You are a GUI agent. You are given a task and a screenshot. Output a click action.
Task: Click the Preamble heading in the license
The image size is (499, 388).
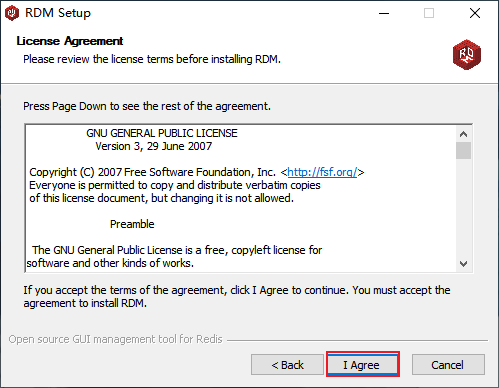point(132,224)
